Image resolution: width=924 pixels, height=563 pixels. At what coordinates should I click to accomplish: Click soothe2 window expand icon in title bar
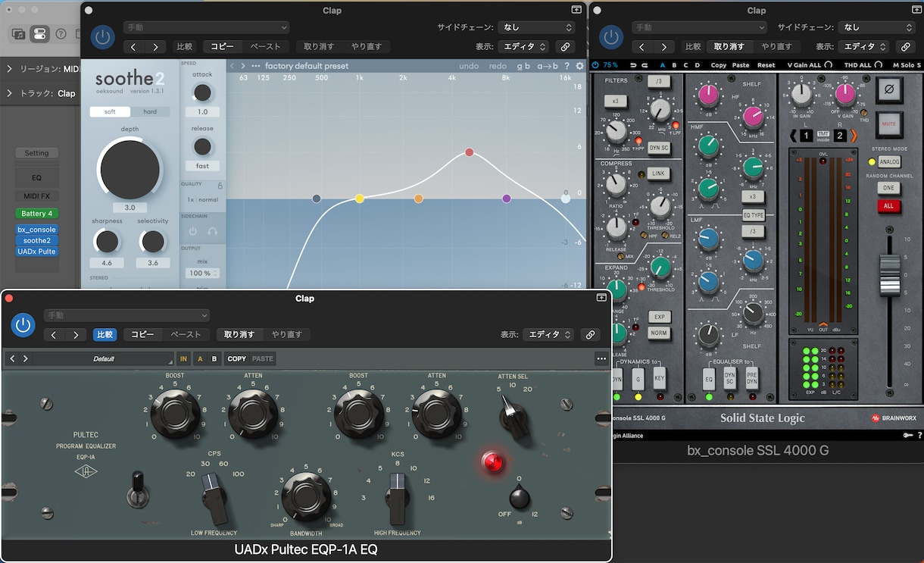pyautogui.click(x=576, y=10)
